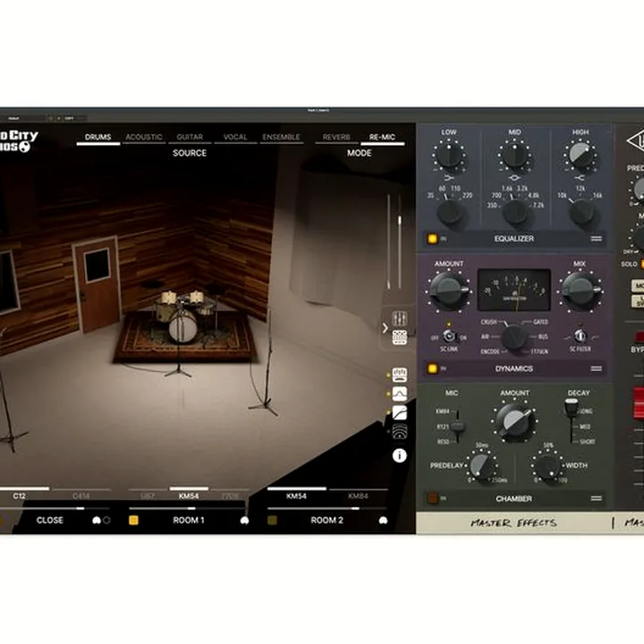The image size is (644, 644).
Task: Click the Chamber AMOUNT knob
Action: click(514, 421)
